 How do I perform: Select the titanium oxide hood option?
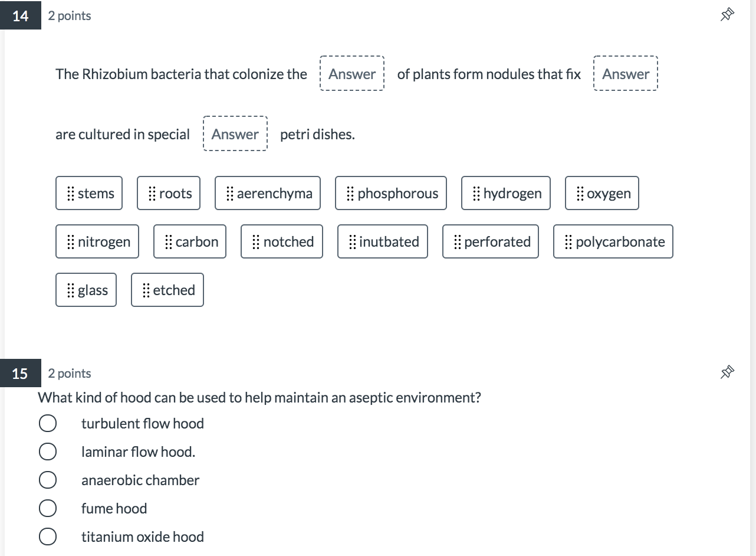click(x=48, y=537)
